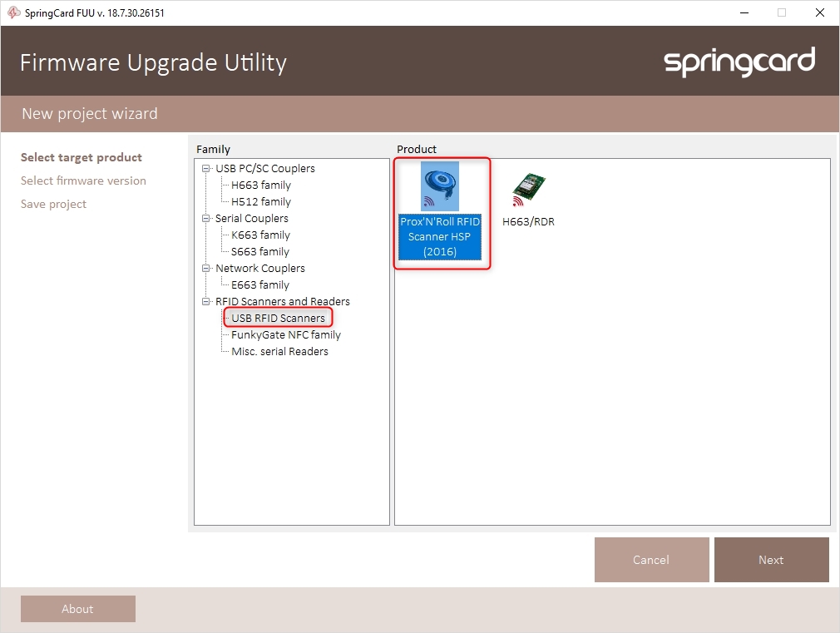The height and width of the screenshot is (633, 840).
Task: Click Network Couplers tree label
Action: [x=260, y=268]
